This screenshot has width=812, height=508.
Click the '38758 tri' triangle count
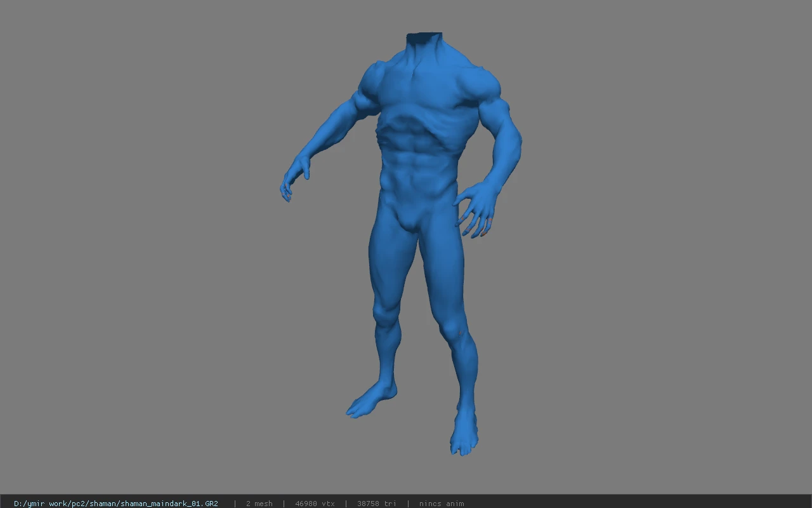click(x=377, y=504)
